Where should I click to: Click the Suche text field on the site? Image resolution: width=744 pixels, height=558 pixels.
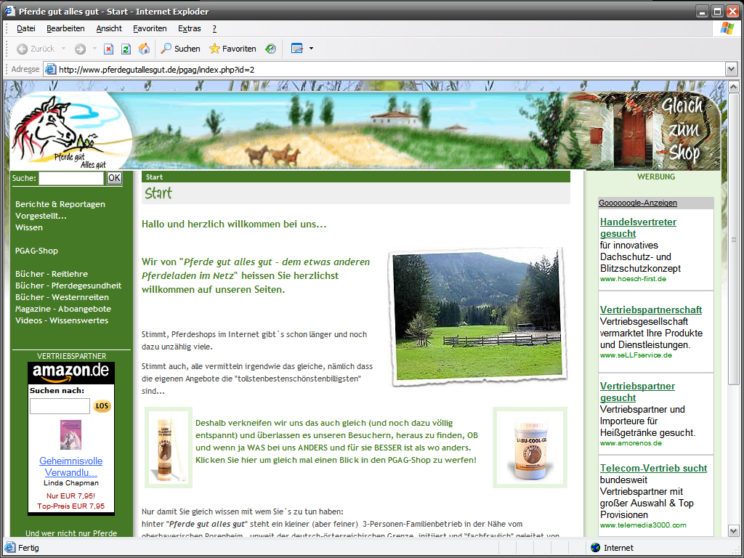71,178
